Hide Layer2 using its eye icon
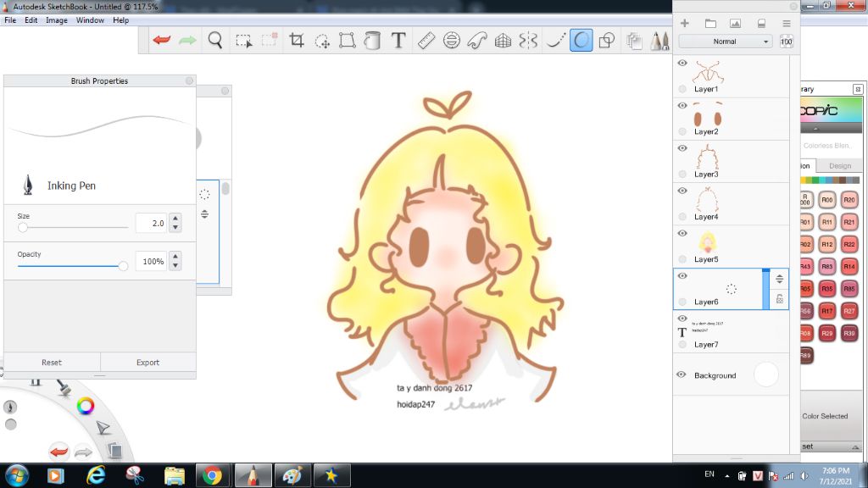Image resolution: width=868 pixels, height=488 pixels. (x=682, y=106)
